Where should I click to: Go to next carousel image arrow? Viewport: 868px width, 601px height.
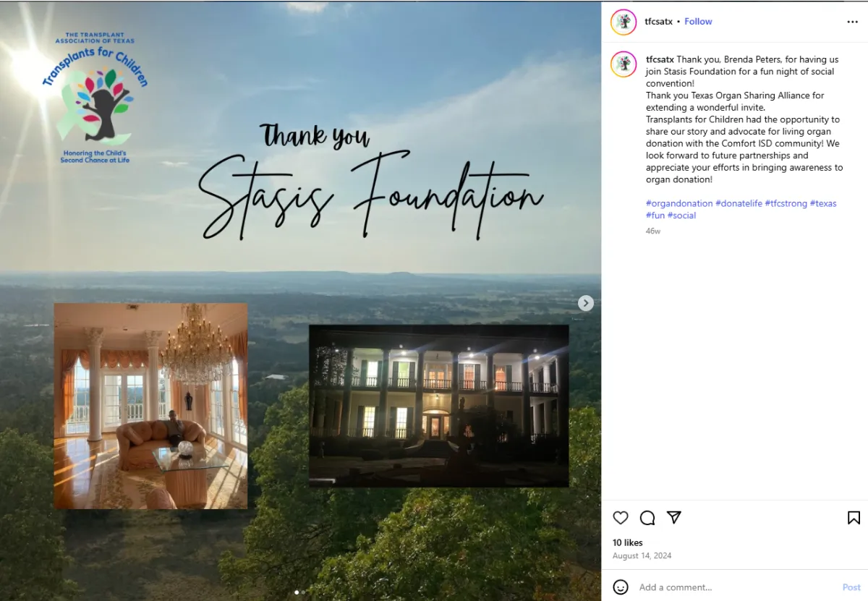(586, 304)
